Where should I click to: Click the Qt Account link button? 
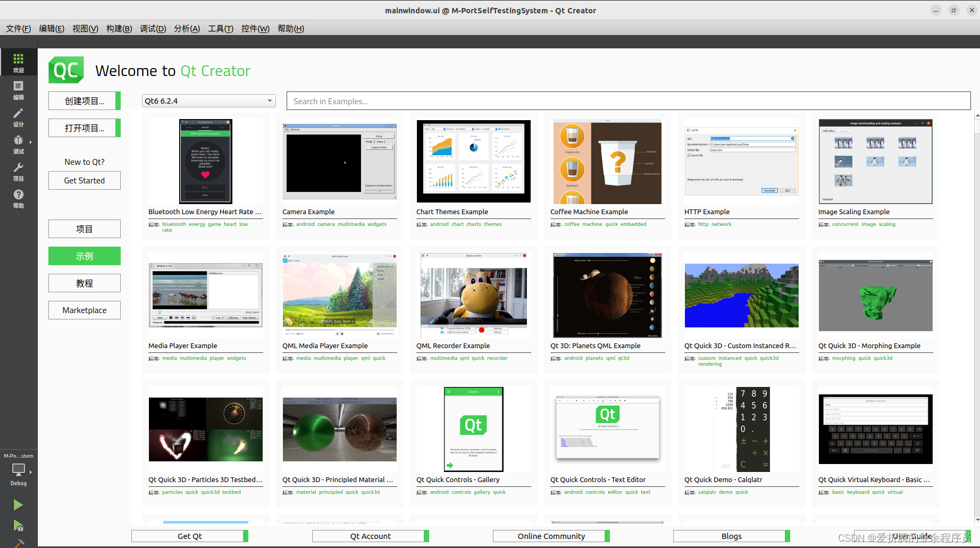(x=371, y=536)
